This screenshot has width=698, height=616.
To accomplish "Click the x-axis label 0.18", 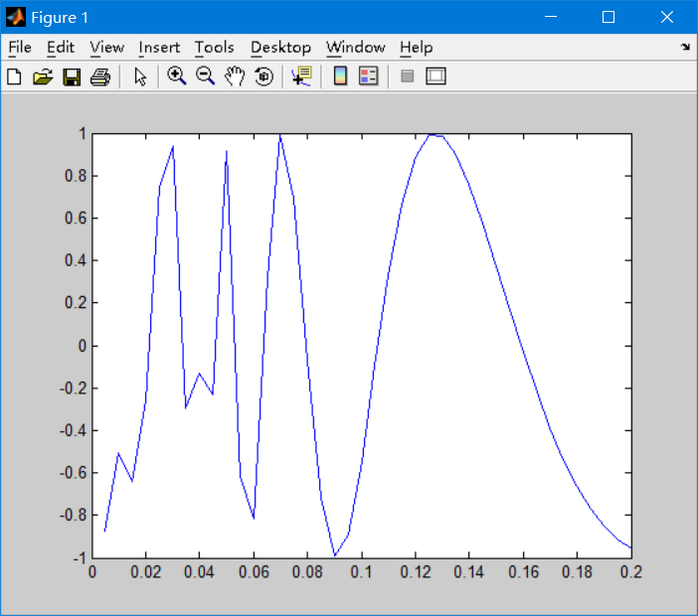I will point(577,572).
